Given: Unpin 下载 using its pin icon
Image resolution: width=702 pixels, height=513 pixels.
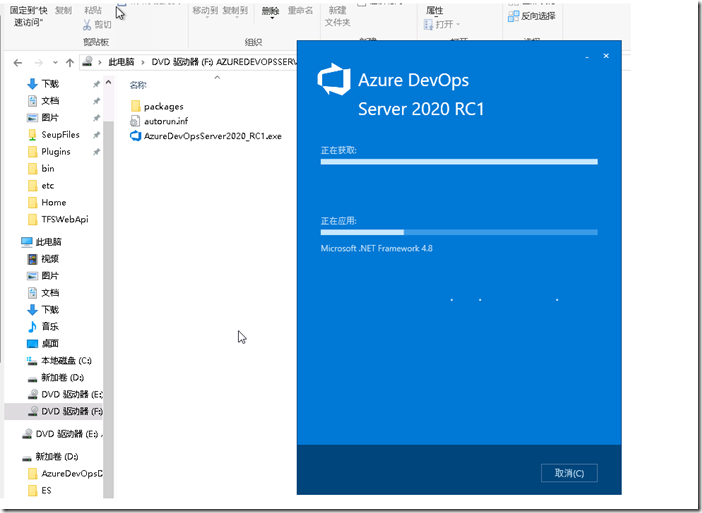Looking at the screenshot, I should tap(96, 84).
